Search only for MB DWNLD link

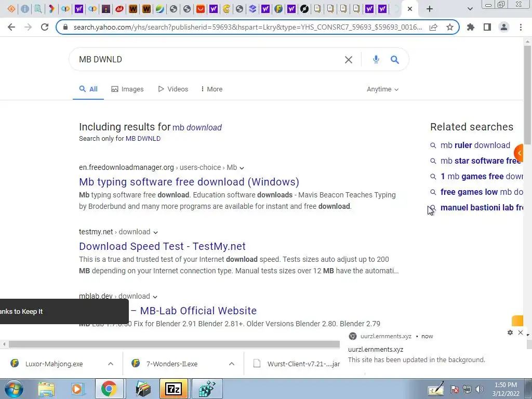coord(143,138)
